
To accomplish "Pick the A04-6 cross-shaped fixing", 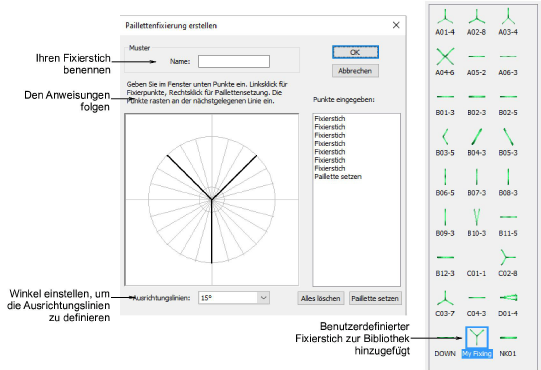I will [x=445, y=61].
